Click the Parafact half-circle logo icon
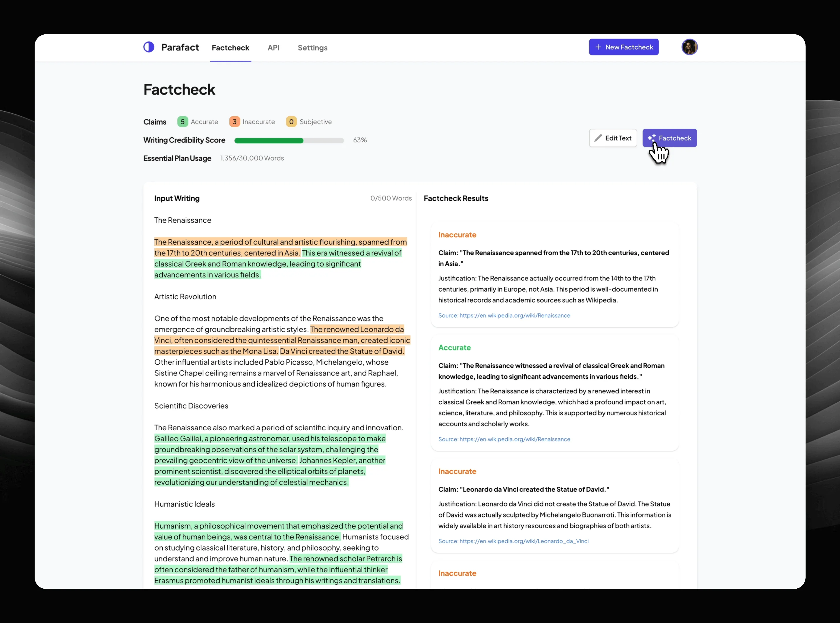 [x=149, y=47]
